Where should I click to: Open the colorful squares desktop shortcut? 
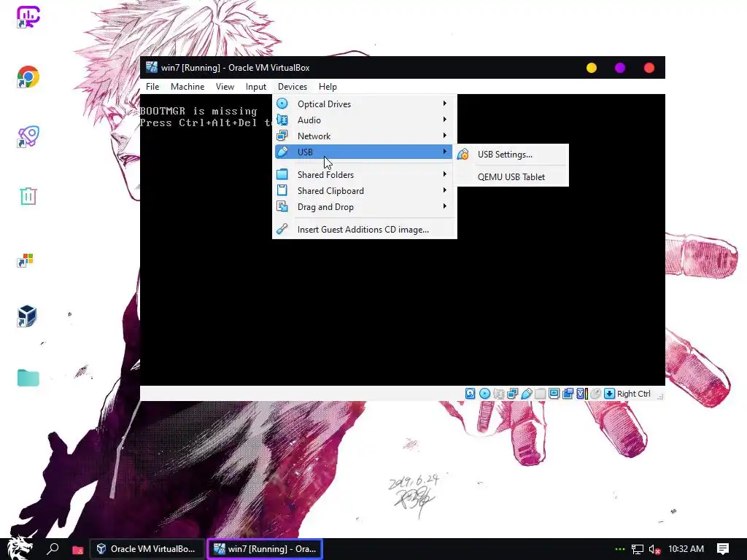(x=26, y=260)
